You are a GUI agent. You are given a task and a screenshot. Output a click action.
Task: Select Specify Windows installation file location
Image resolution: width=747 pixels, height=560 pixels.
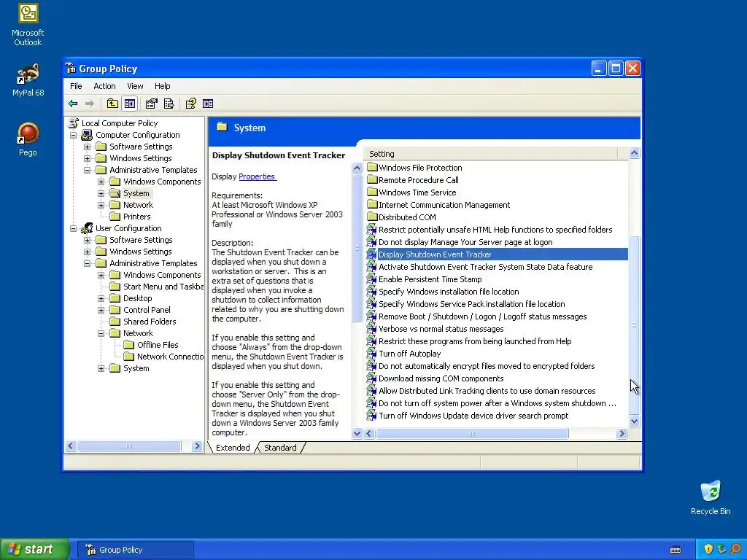[449, 292]
